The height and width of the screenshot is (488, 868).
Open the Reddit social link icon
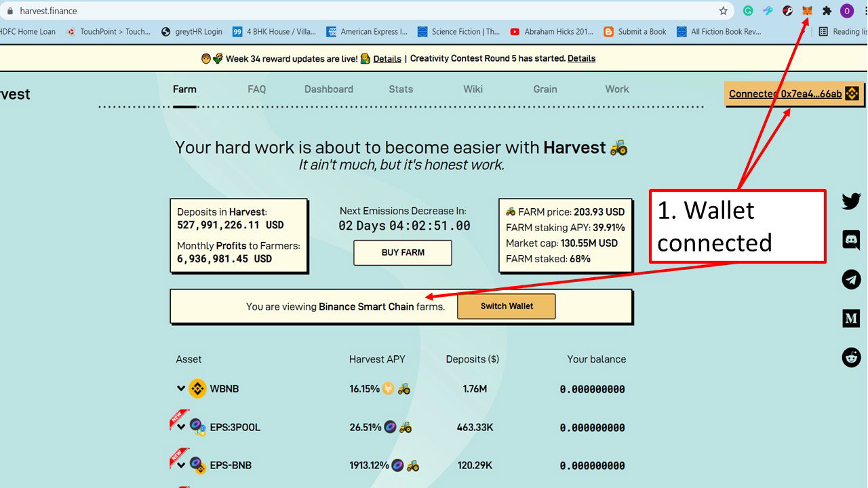point(851,357)
